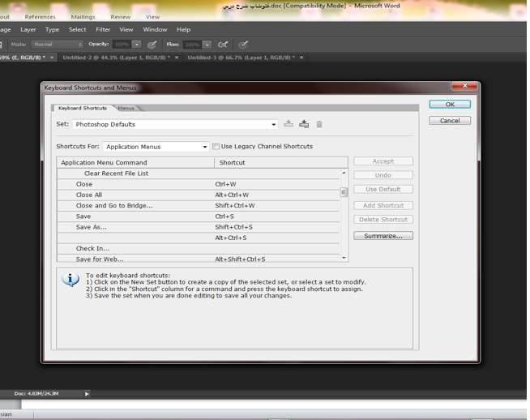Image resolution: width=530 pixels, height=420 pixels.
Task: Close the Untitled-2 document tab
Action: pos(177,58)
